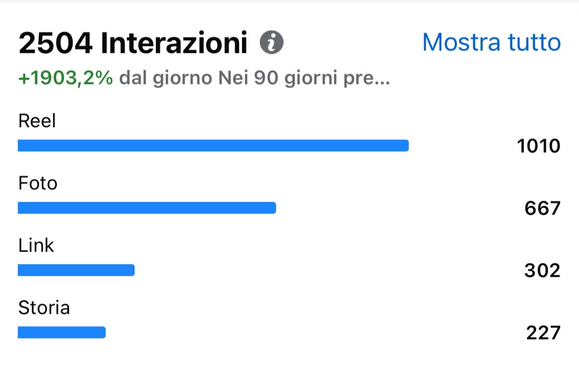Click the 227 Storia count
This screenshot has width=579, height=392.
click(x=543, y=333)
